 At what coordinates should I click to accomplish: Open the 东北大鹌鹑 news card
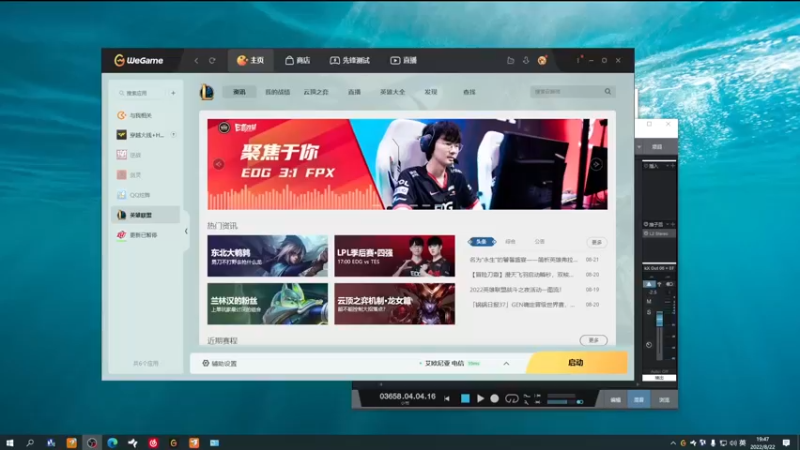pos(267,256)
